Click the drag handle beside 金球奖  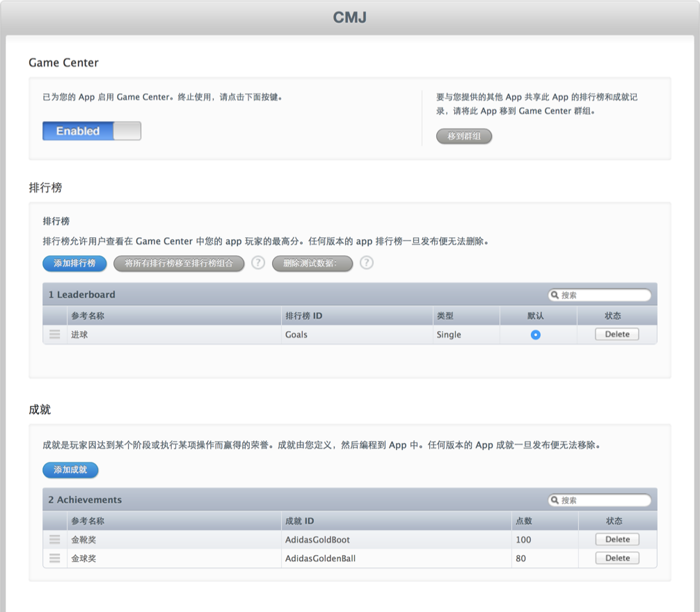(x=55, y=557)
